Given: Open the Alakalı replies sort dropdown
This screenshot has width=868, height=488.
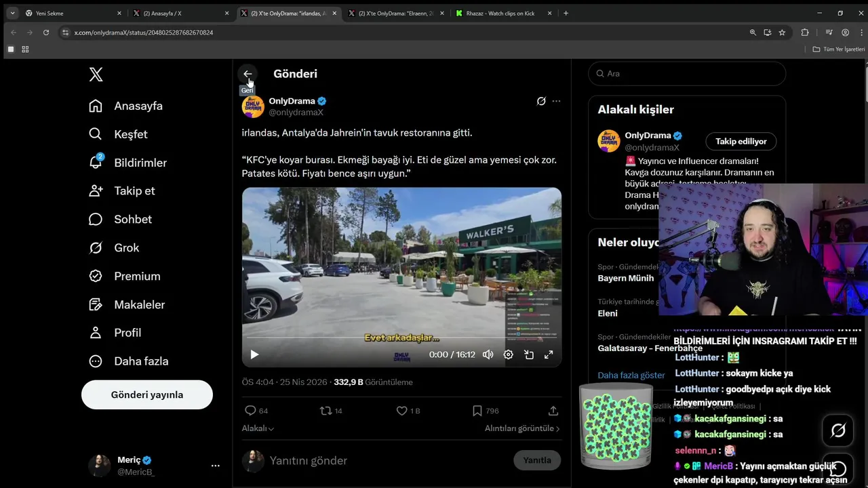Looking at the screenshot, I should click(x=258, y=428).
